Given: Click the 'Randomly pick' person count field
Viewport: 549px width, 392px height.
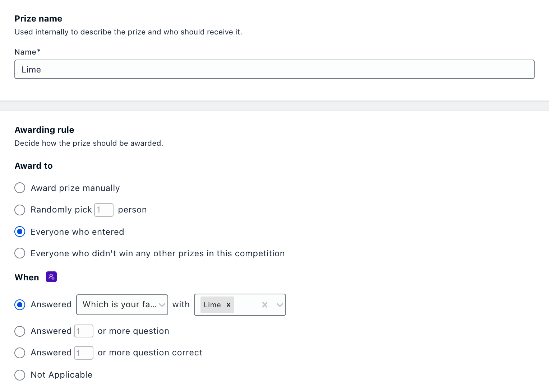Looking at the screenshot, I should (104, 210).
